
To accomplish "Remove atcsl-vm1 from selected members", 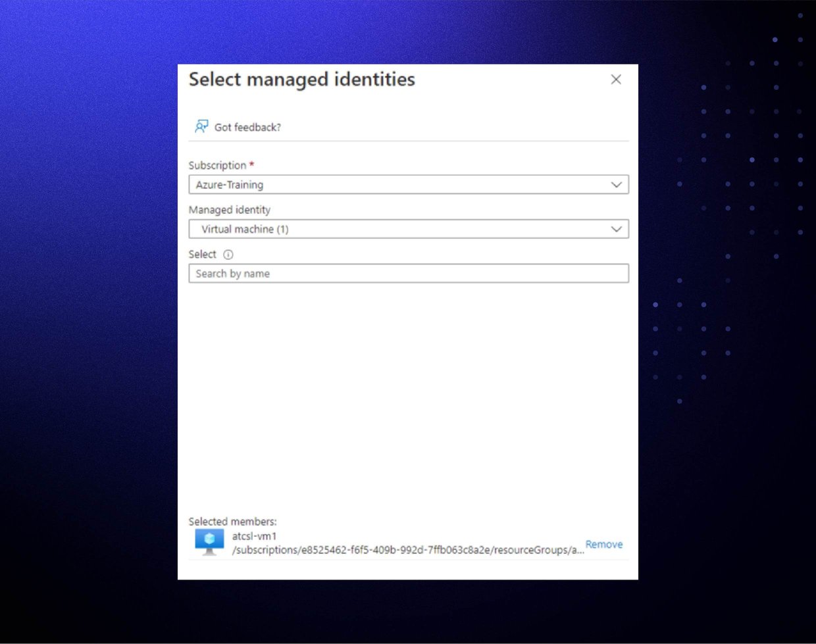I will (604, 544).
